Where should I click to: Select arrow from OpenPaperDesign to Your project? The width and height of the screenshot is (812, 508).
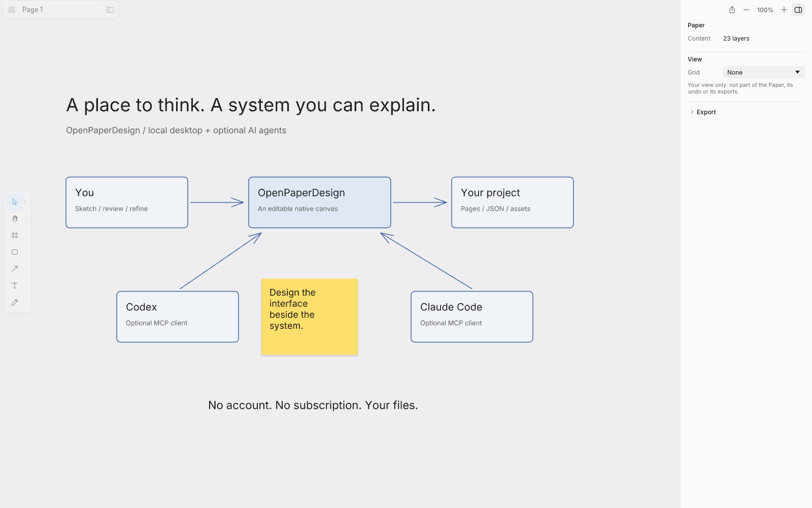coord(420,203)
